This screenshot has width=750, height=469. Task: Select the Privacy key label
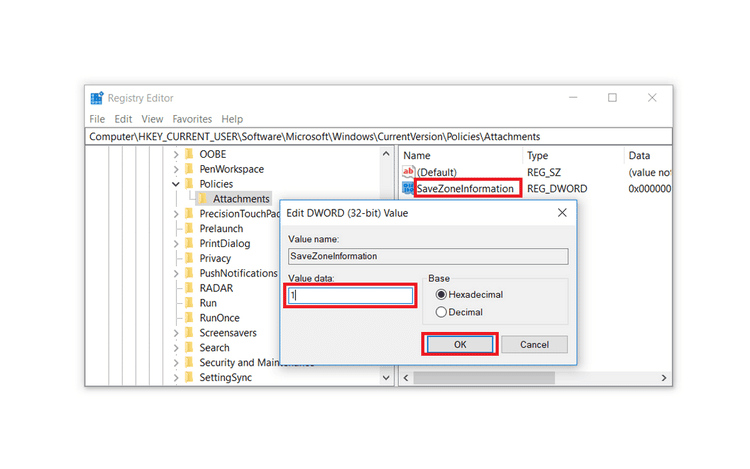click(x=215, y=259)
